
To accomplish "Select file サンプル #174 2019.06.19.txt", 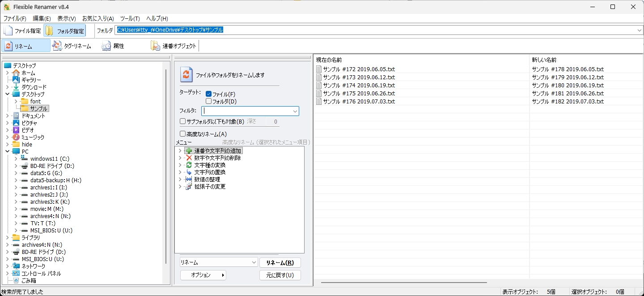I will point(359,86).
